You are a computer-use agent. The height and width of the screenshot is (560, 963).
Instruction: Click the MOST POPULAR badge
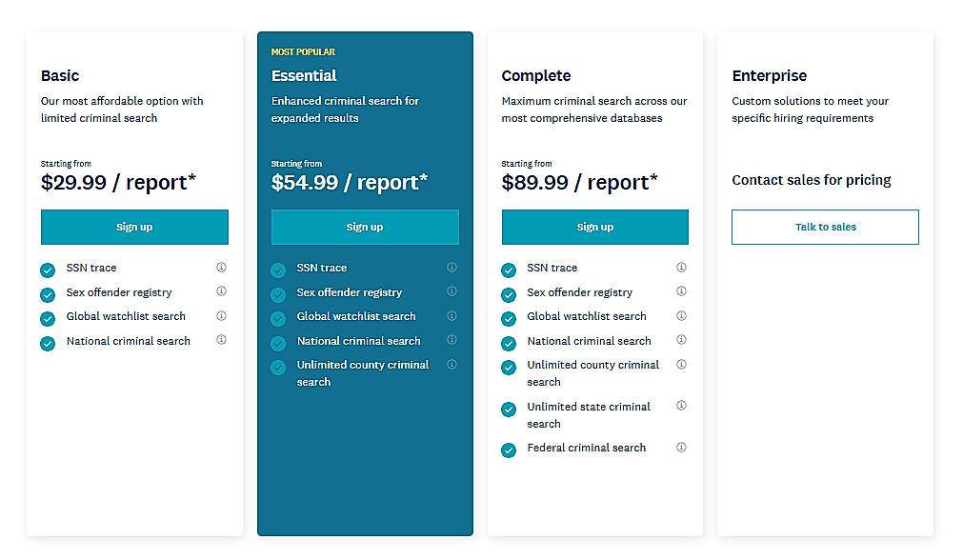click(304, 52)
